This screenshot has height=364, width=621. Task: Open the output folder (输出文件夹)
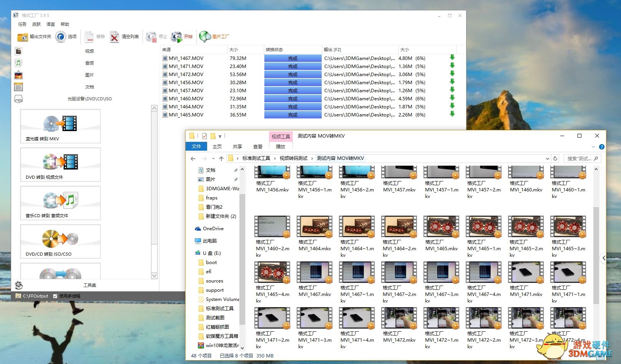click(x=34, y=37)
